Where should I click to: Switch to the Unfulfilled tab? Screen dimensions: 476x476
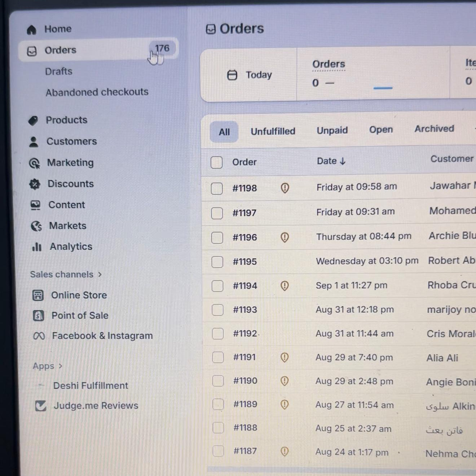(x=273, y=131)
